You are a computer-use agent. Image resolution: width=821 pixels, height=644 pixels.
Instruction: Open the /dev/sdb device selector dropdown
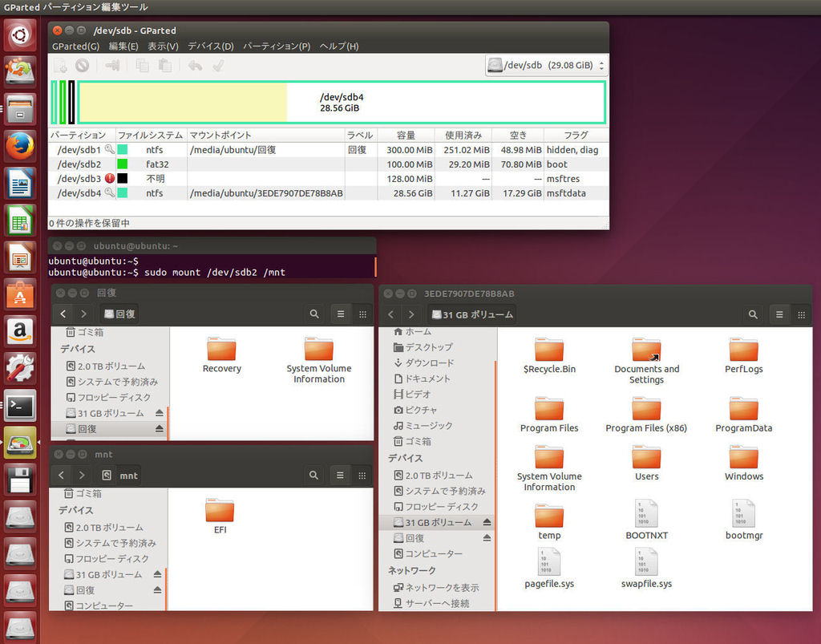(546, 66)
